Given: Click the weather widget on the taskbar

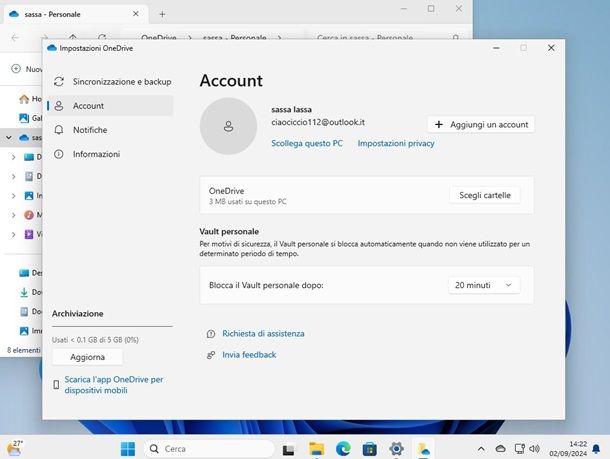Looking at the screenshot, I should (15, 448).
